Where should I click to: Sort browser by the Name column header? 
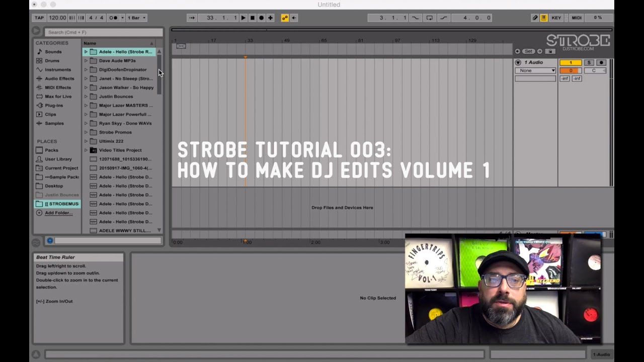point(119,43)
